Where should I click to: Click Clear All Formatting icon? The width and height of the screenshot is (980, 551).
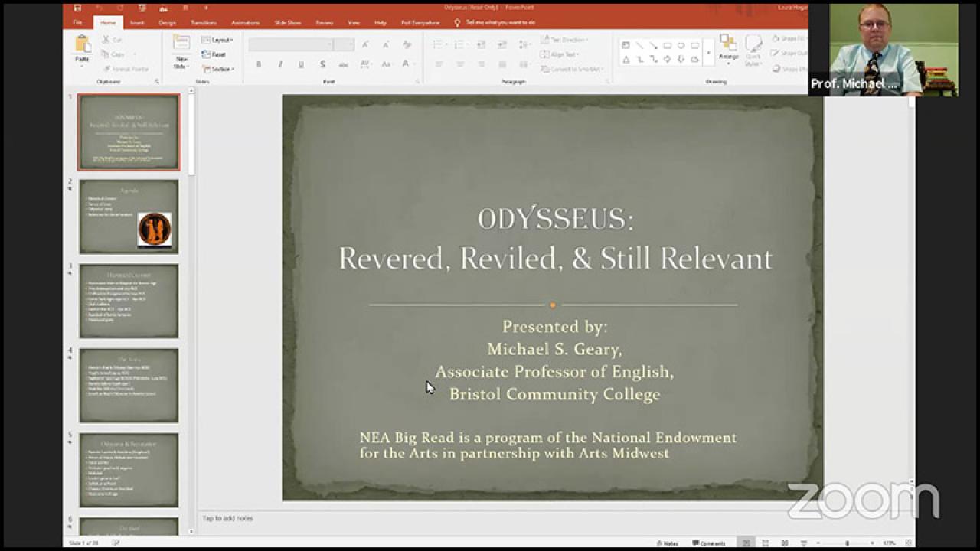[407, 44]
